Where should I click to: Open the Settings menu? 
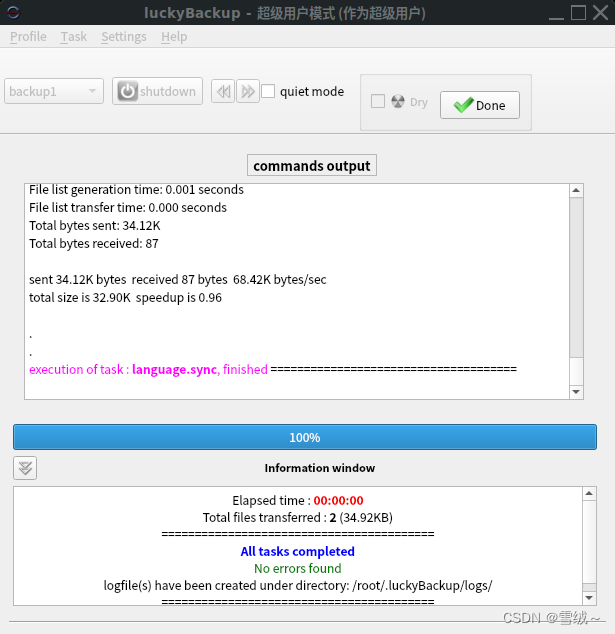[x=124, y=37]
